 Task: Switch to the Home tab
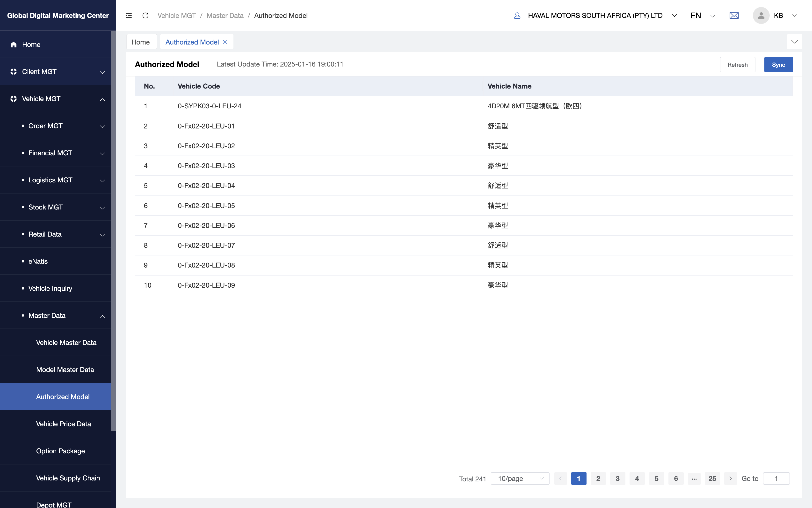click(x=141, y=42)
